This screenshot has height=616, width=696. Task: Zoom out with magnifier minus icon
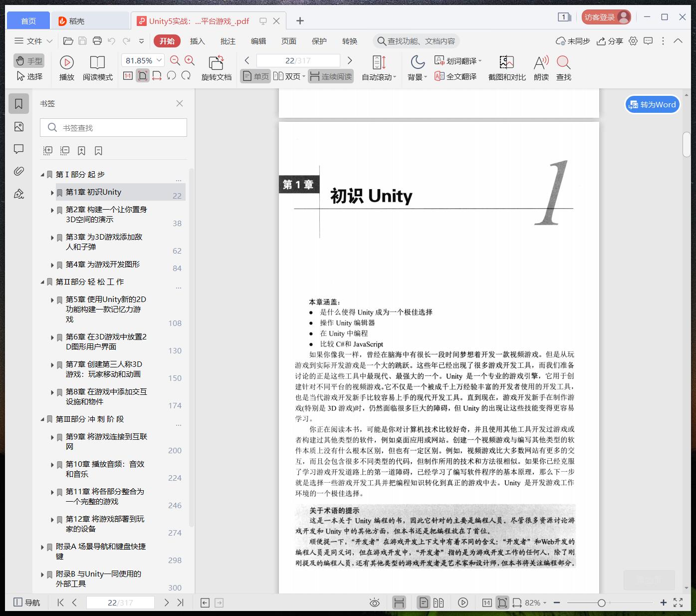(175, 60)
